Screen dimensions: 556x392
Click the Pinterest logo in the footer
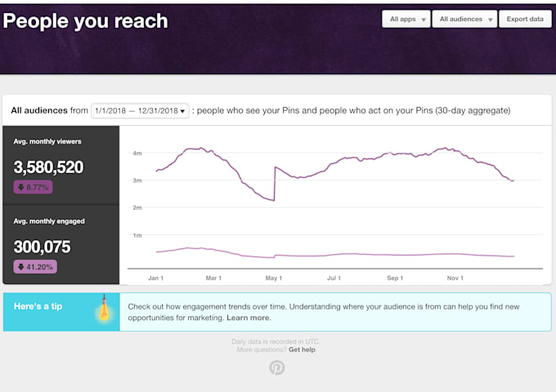[x=276, y=367]
